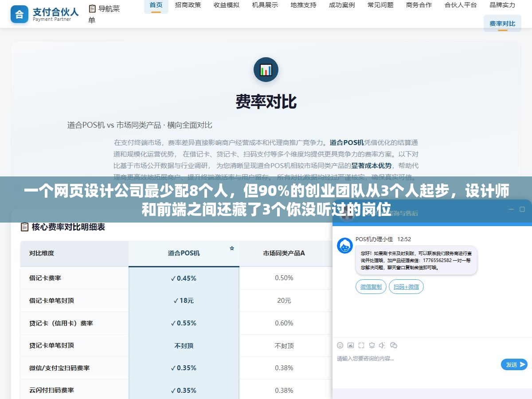Toggle the chat sound speaker icon
532x399 pixels.
click(383, 345)
